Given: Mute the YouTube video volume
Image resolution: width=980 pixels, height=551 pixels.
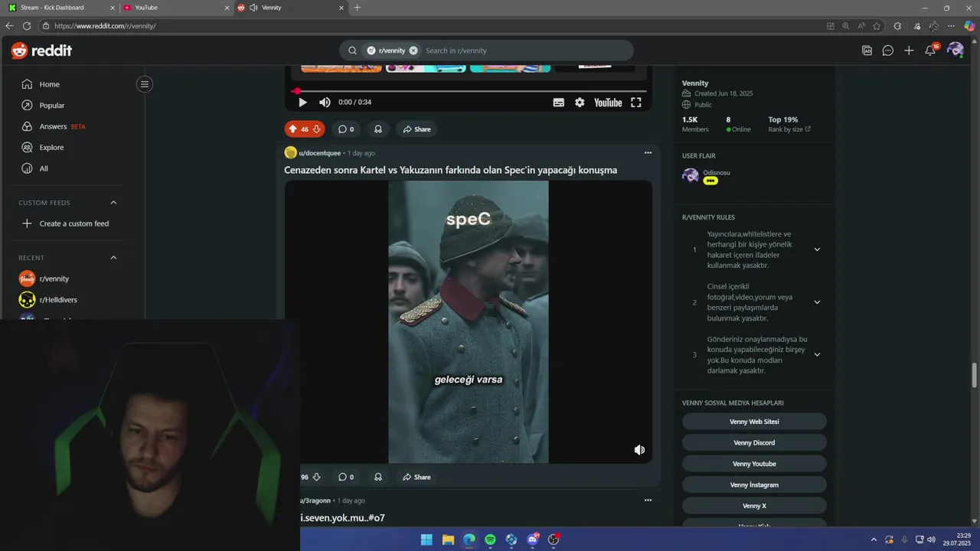Looking at the screenshot, I should tap(325, 102).
